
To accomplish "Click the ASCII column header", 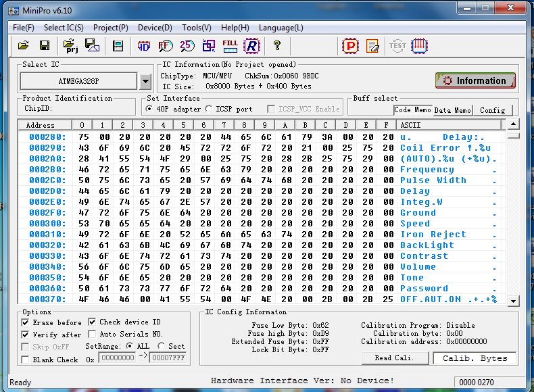I will coord(449,125).
